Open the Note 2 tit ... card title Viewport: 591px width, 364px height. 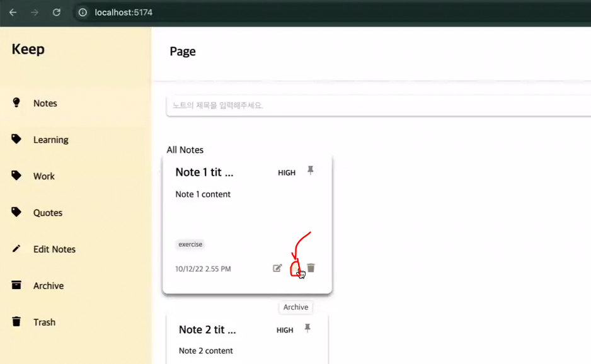point(207,330)
